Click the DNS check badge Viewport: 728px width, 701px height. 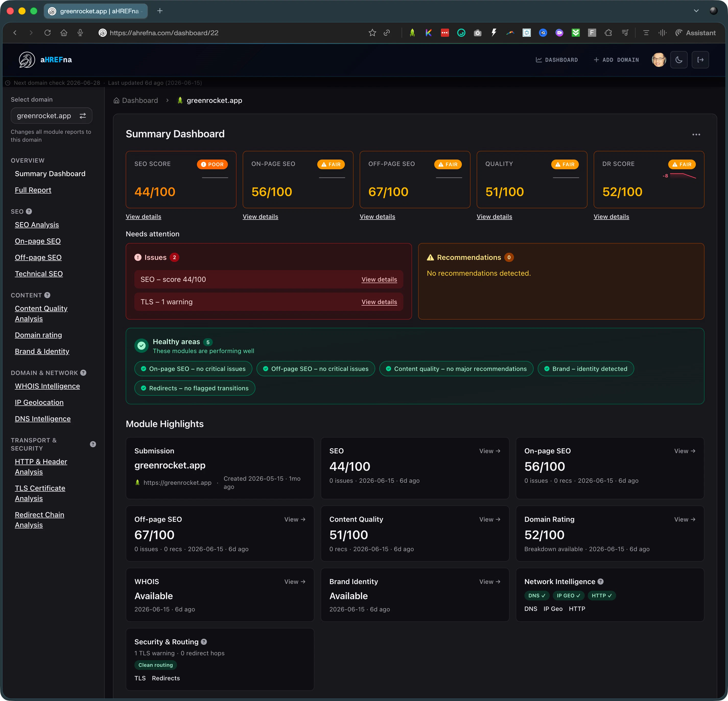coord(537,596)
